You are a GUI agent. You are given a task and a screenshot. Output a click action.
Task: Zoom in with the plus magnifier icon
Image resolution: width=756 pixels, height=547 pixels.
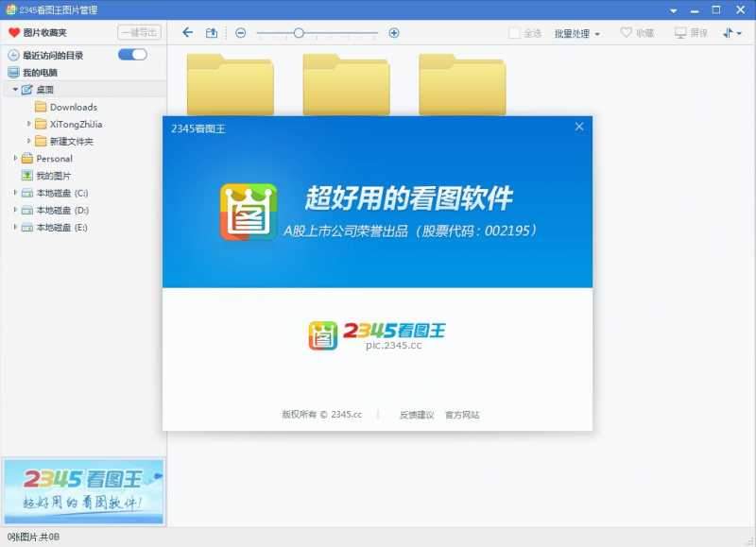tap(394, 32)
